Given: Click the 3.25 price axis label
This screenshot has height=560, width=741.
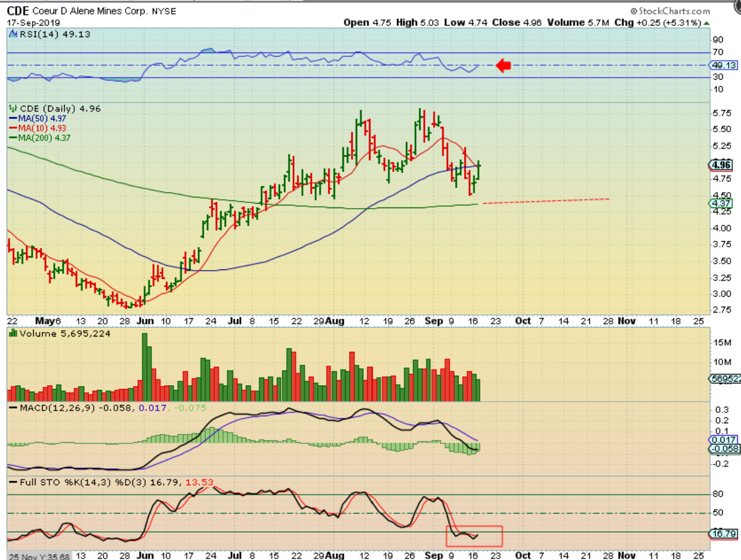Looking at the screenshot, I should [x=722, y=277].
